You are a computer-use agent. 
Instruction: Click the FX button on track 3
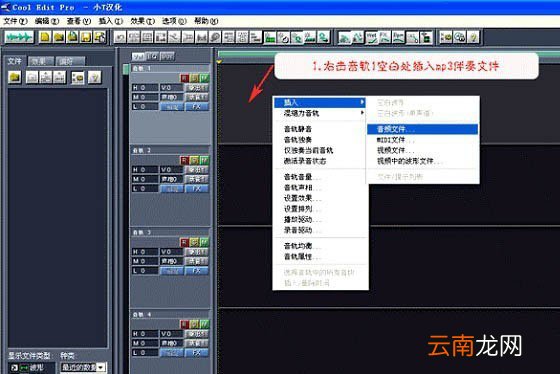(x=196, y=270)
